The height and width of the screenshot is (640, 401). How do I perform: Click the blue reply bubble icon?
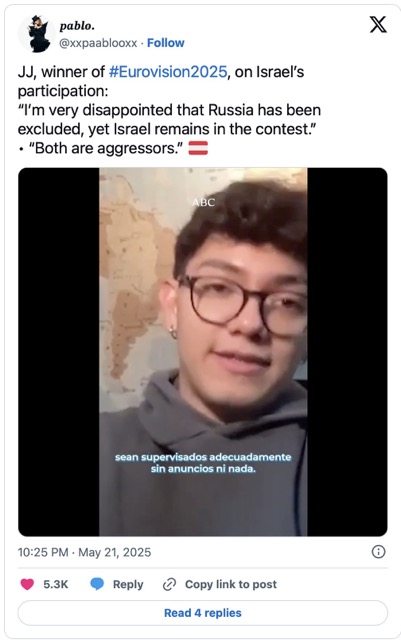click(x=97, y=584)
